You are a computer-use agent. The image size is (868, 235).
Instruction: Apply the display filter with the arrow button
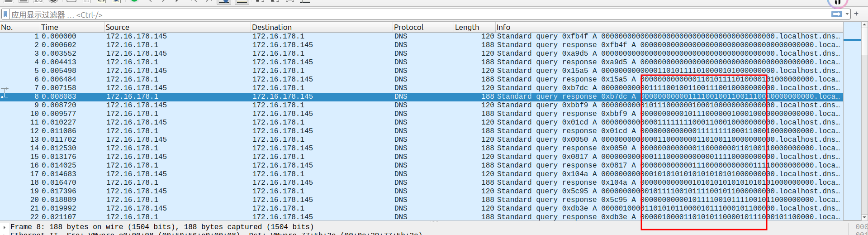(836, 14)
